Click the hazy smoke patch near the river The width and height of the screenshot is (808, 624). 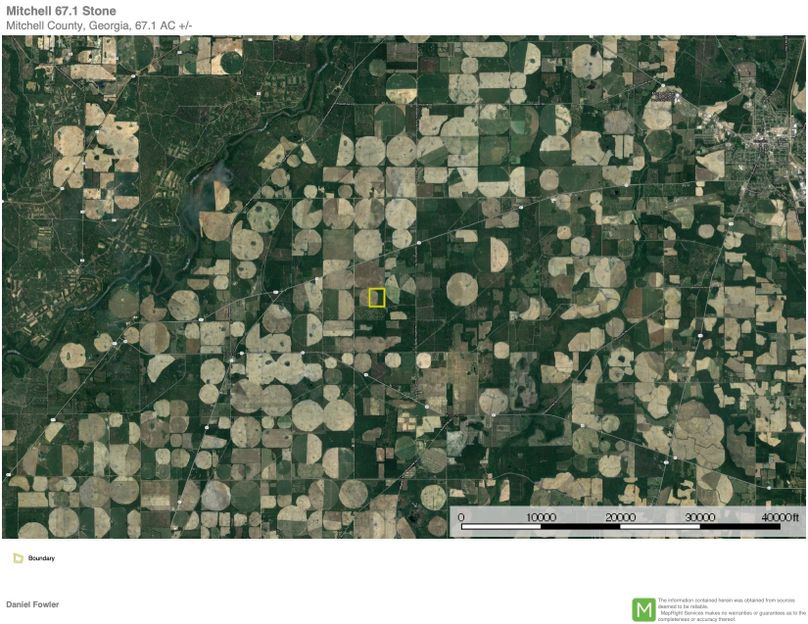[x=214, y=187]
